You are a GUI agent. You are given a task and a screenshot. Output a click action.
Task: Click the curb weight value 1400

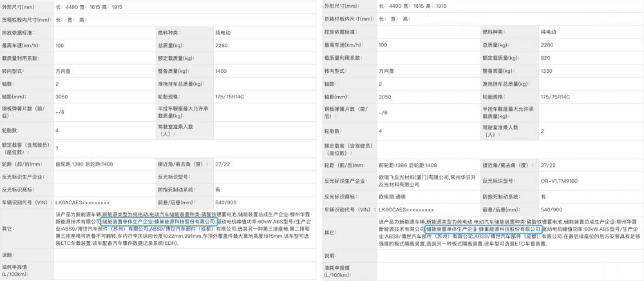[221, 70]
